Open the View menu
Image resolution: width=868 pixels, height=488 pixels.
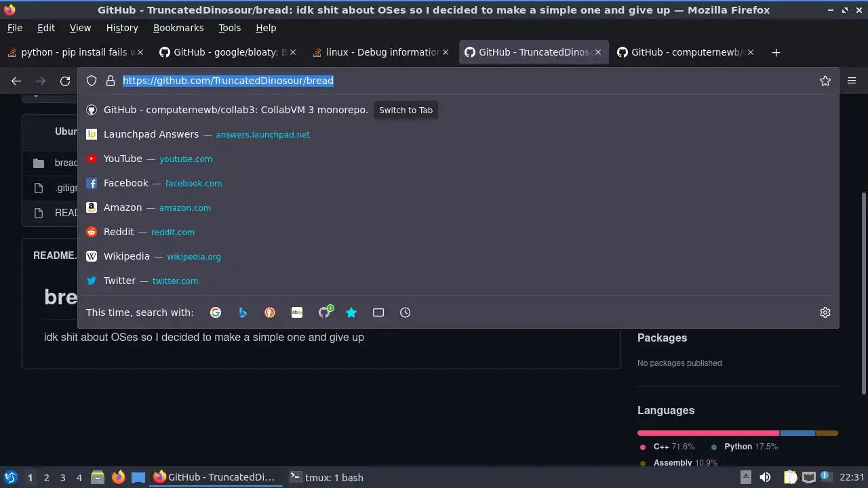pos(80,28)
